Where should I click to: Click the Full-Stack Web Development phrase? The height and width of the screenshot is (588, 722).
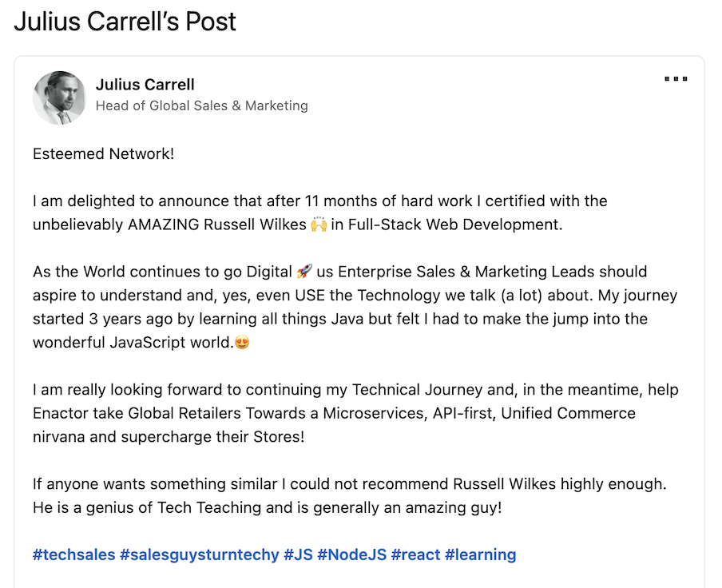coord(454,224)
